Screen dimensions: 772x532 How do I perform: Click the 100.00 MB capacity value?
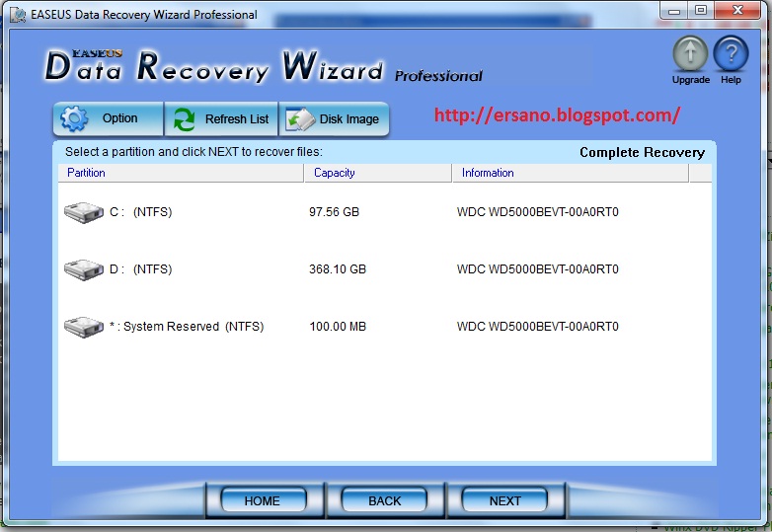click(x=338, y=327)
